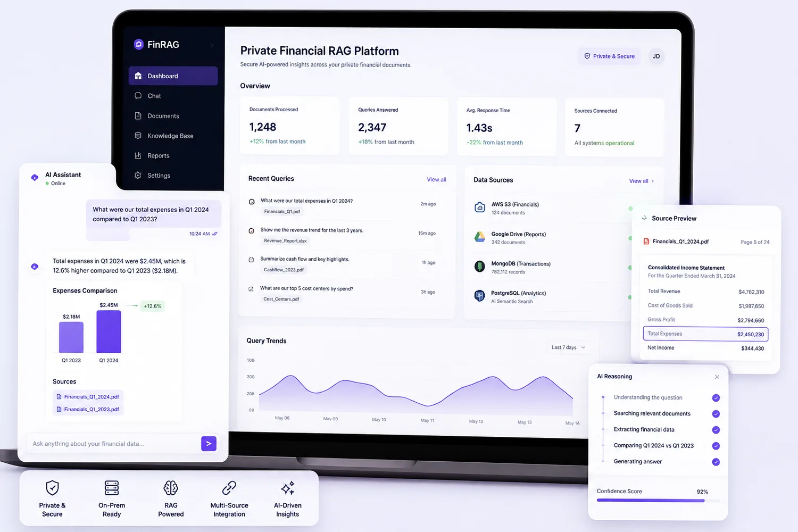Toggle check for Understanding the question
The width and height of the screenshot is (798, 532).
(716, 398)
